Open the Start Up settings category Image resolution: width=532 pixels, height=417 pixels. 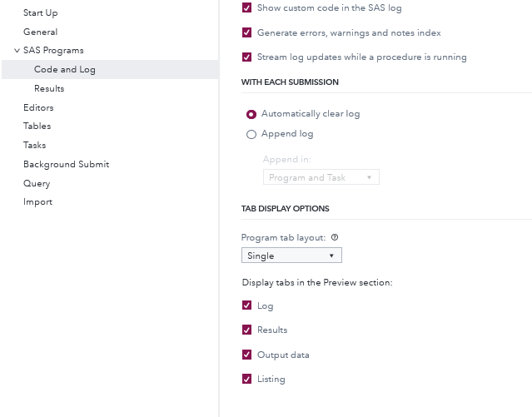tap(40, 13)
